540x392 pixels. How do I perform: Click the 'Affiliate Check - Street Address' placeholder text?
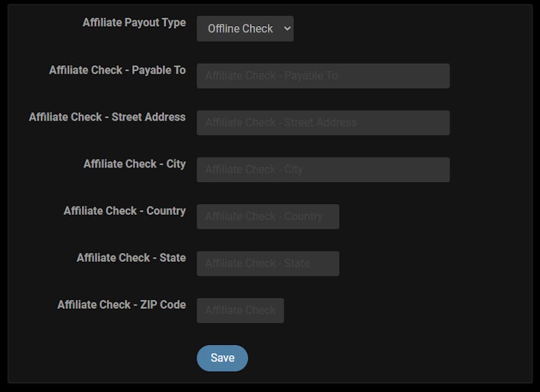point(280,123)
